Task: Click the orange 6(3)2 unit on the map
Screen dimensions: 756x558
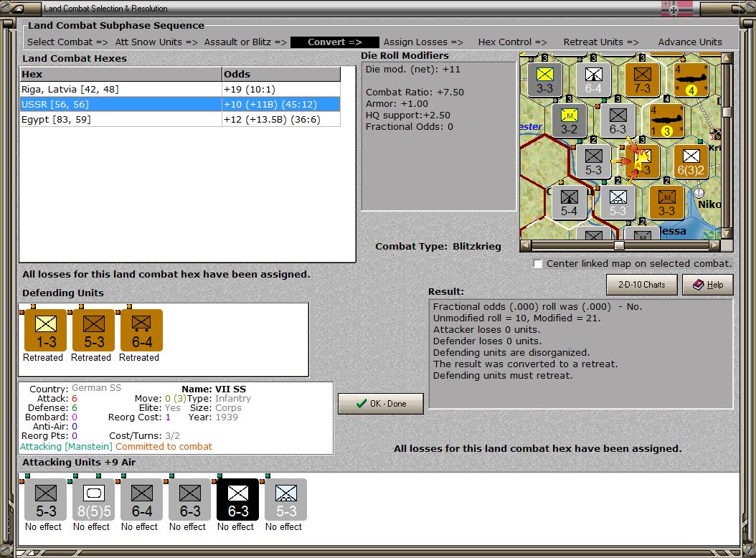Action: coord(691,161)
